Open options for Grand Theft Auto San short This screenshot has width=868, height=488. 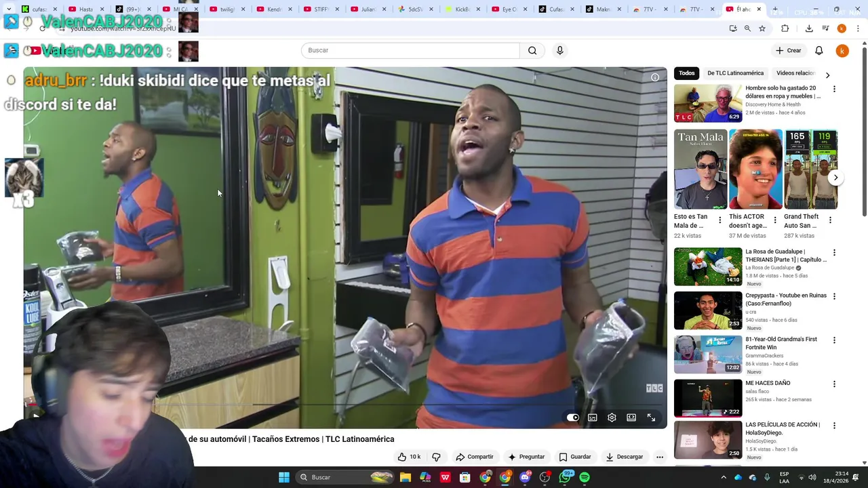coord(830,220)
